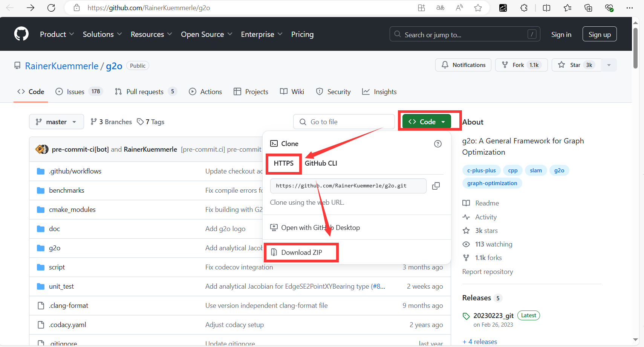Screen dimensions: 644x347
Task: Open RainerKuemmerle owner profile link
Action: 62,66
